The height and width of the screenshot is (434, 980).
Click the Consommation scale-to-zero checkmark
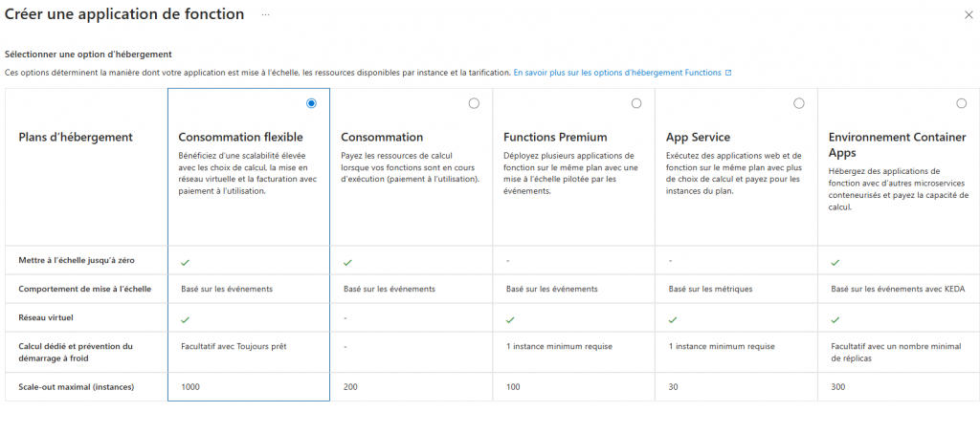click(x=347, y=262)
